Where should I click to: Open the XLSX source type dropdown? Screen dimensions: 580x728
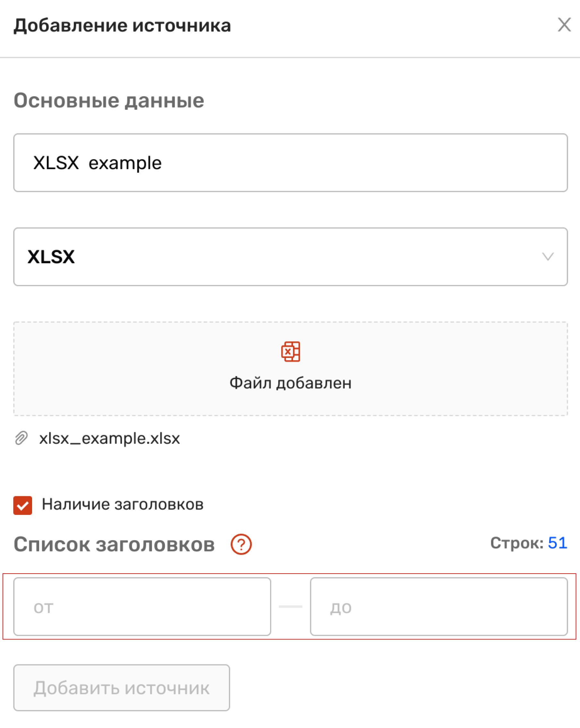290,256
